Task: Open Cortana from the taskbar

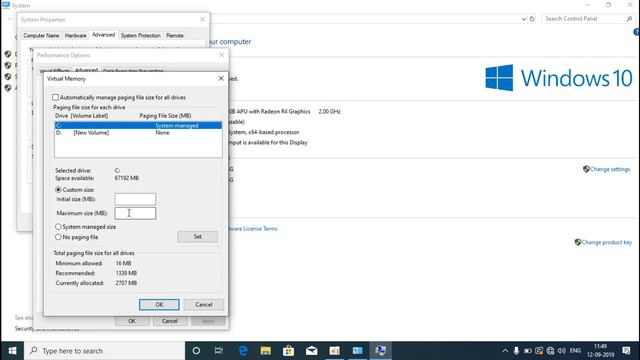Action: (x=196, y=351)
